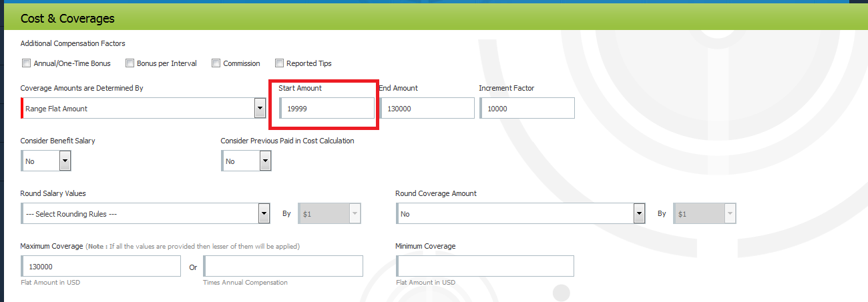Screen dimensions: 868x302
Task: Check the Commission compensation factor box
Action: click(216, 63)
